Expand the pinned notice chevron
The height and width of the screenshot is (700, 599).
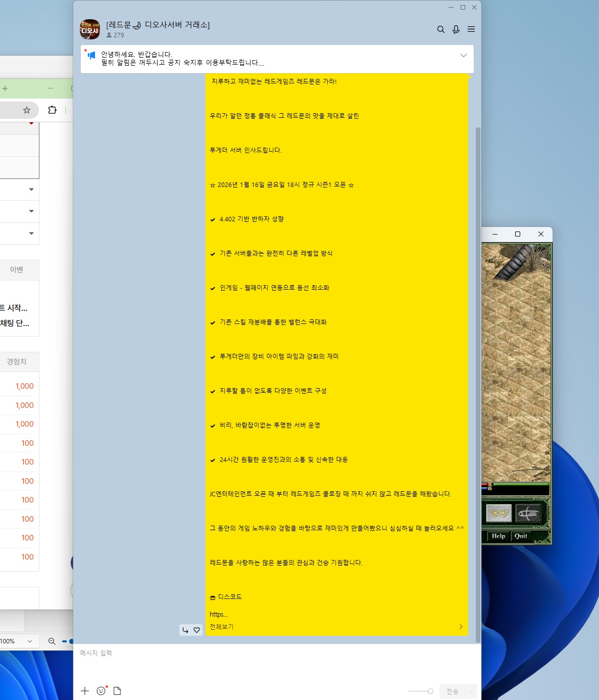coord(463,55)
